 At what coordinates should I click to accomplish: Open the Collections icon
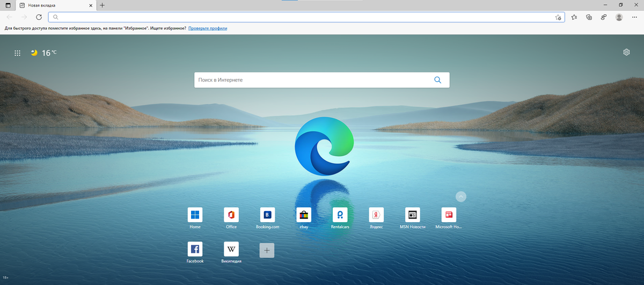point(589,17)
